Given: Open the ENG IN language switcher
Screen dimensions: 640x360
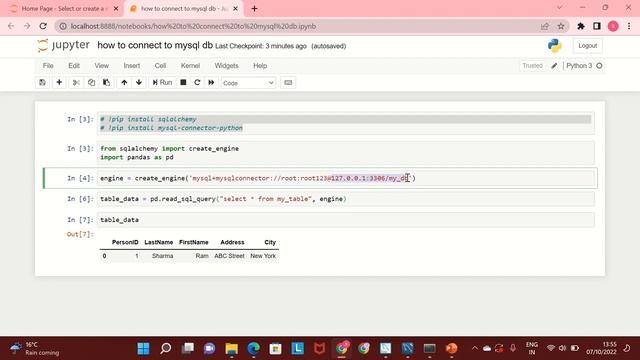Looking at the screenshot, I should (x=532, y=348).
